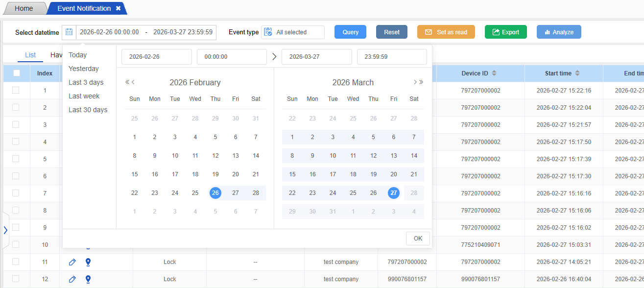The width and height of the screenshot is (644, 288).
Task: Open the Event type dropdown
Action: pyautogui.click(x=293, y=32)
